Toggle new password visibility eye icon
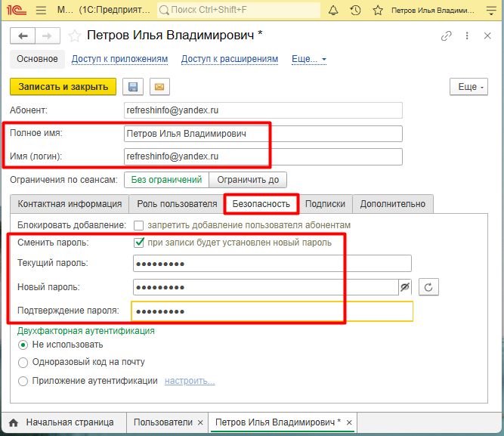Image resolution: width=504 pixels, height=436 pixels. [405, 287]
